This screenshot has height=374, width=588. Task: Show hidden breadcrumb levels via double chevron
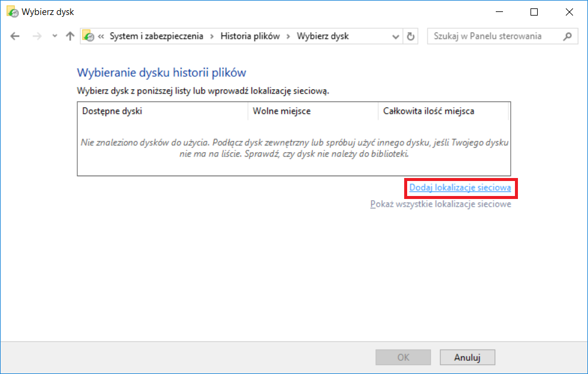click(x=101, y=37)
